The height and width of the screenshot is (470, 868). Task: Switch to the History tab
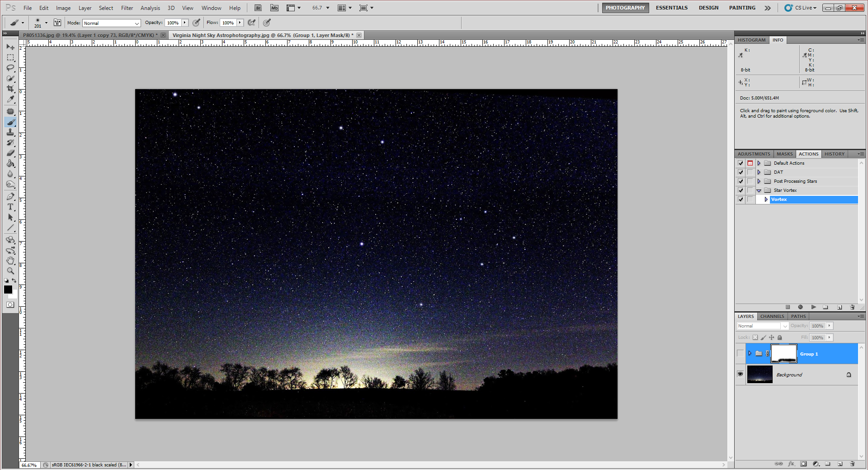[x=834, y=154]
